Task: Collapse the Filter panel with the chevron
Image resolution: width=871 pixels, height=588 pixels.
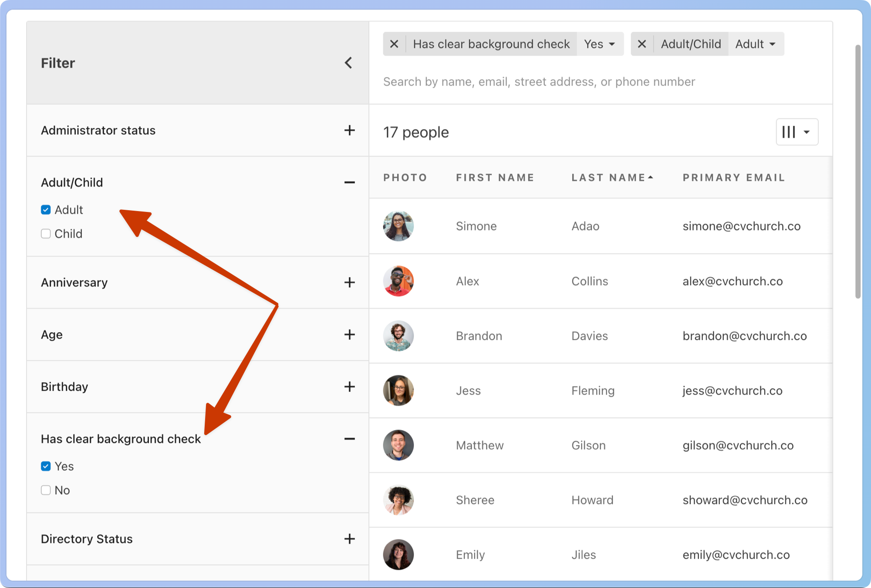Action: click(348, 63)
